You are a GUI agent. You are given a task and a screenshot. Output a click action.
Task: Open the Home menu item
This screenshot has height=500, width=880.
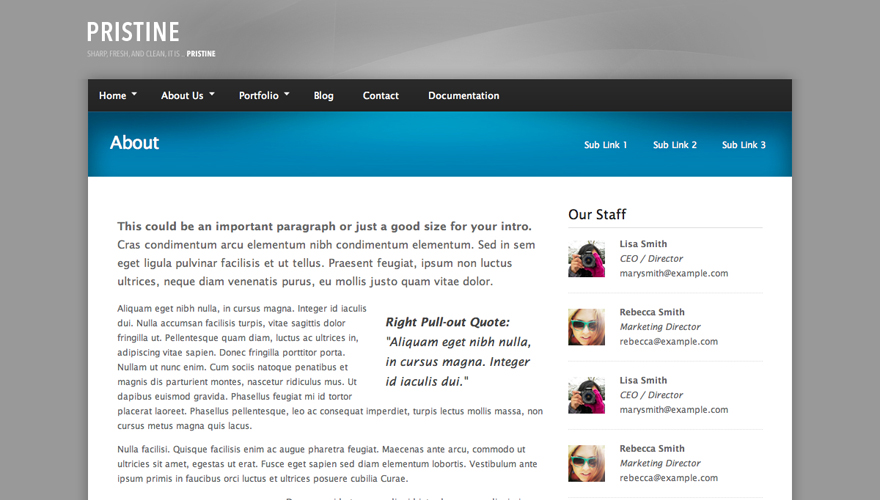pos(112,96)
